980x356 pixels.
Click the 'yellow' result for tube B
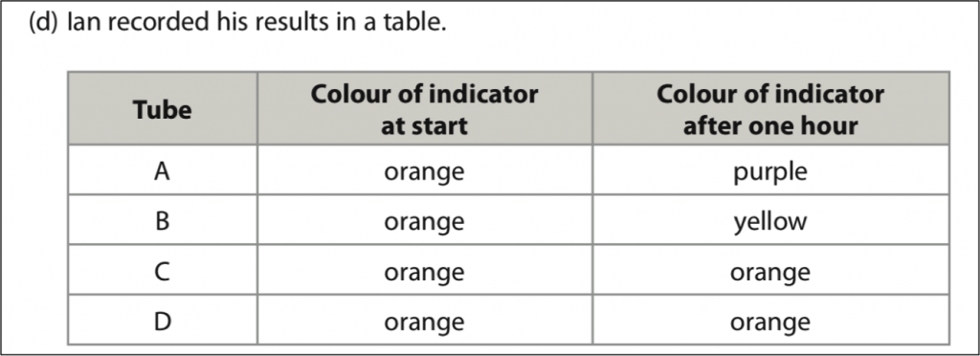tap(770, 222)
